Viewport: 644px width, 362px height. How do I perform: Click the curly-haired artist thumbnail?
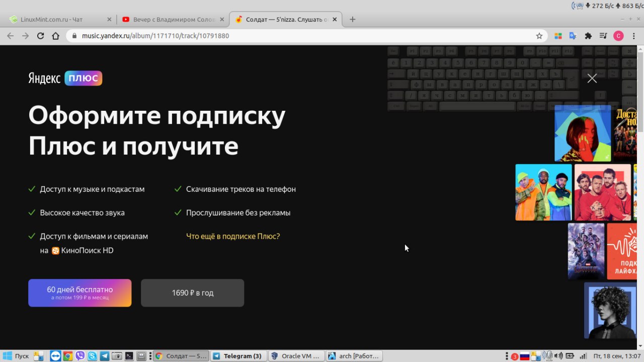pos(610,310)
